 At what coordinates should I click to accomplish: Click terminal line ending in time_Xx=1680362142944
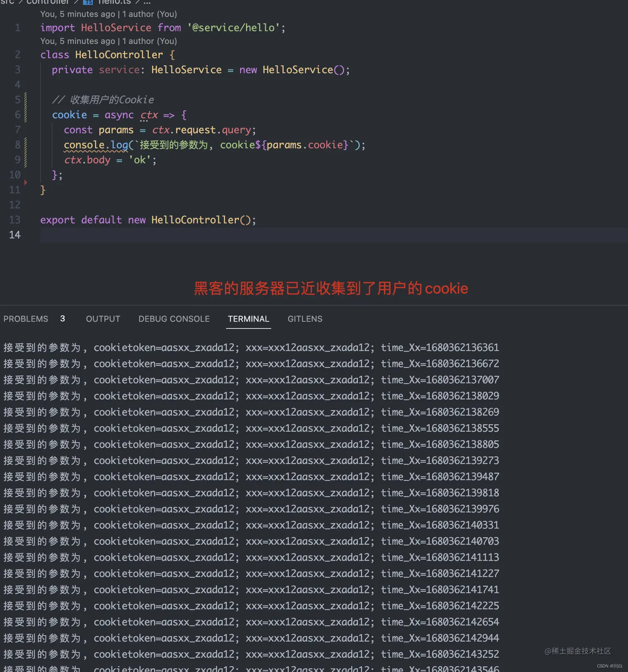point(251,638)
